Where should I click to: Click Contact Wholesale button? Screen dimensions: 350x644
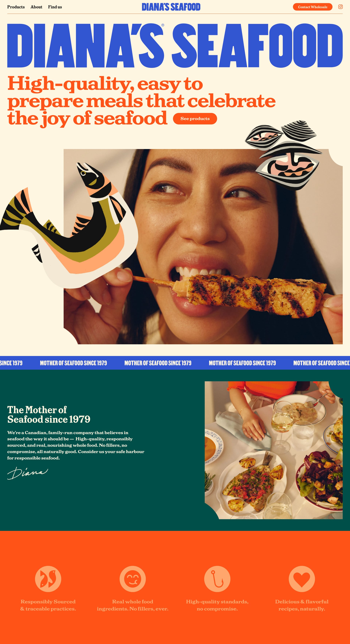click(x=312, y=7)
